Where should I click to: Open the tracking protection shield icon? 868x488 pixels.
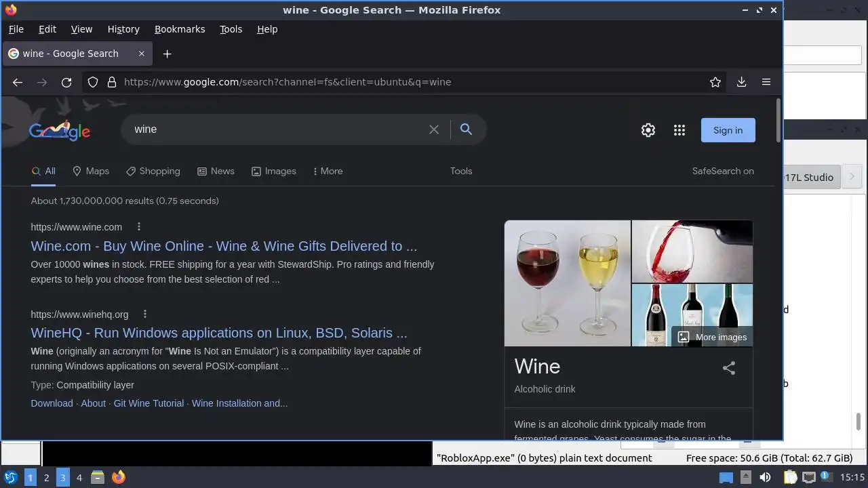(93, 82)
